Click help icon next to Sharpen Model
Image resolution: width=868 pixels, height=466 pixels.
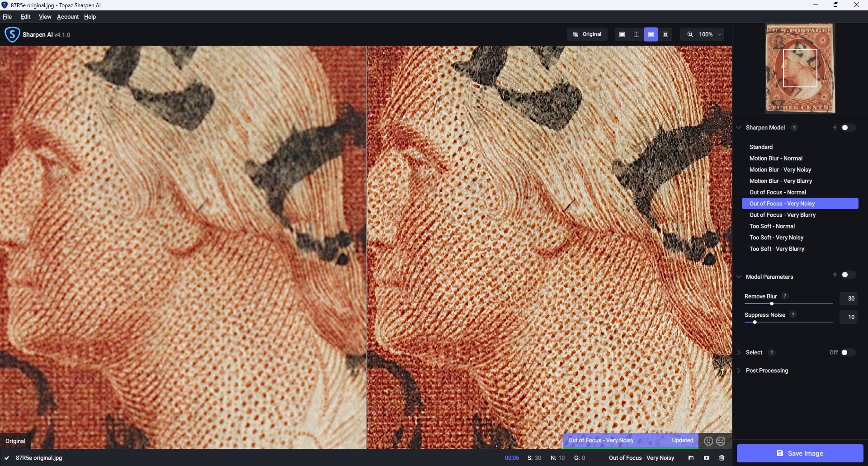794,128
